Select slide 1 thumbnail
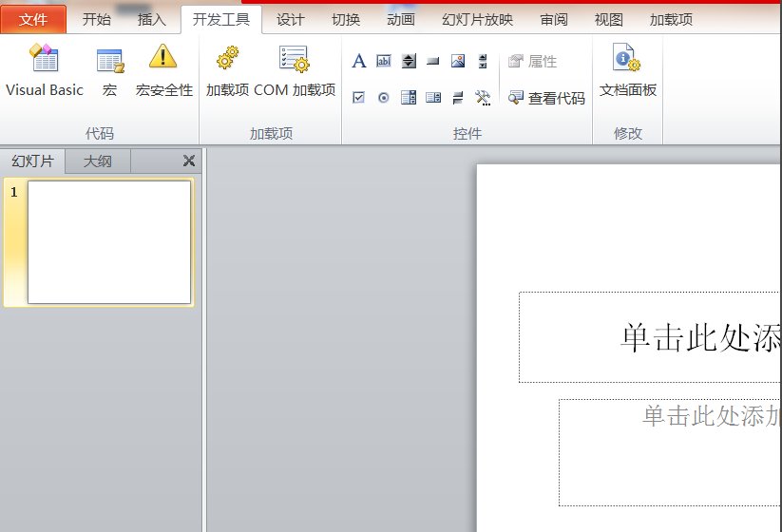 coord(109,242)
